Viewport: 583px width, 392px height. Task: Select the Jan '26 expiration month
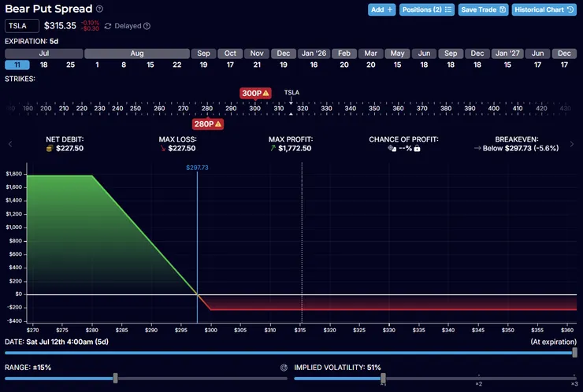(x=314, y=54)
